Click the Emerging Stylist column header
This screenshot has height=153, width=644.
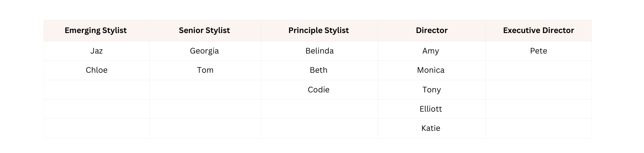click(x=96, y=31)
